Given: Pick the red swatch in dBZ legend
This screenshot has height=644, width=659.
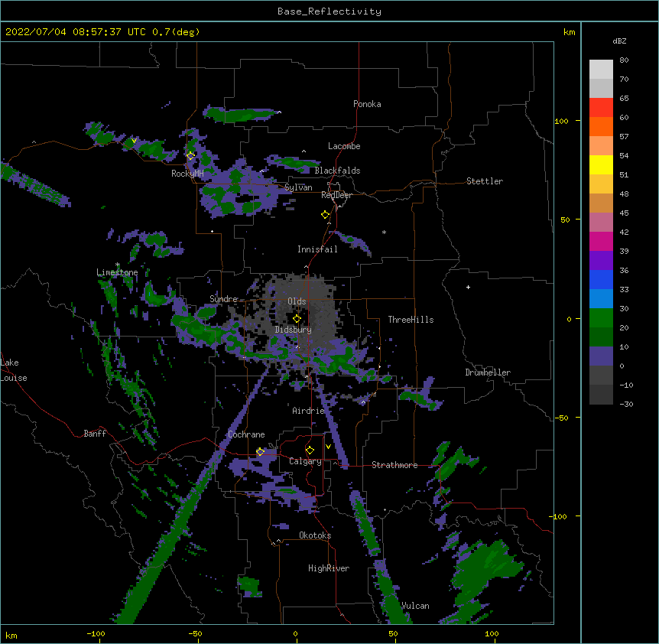Looking at the screenshot, I should (x=601, y=108).
